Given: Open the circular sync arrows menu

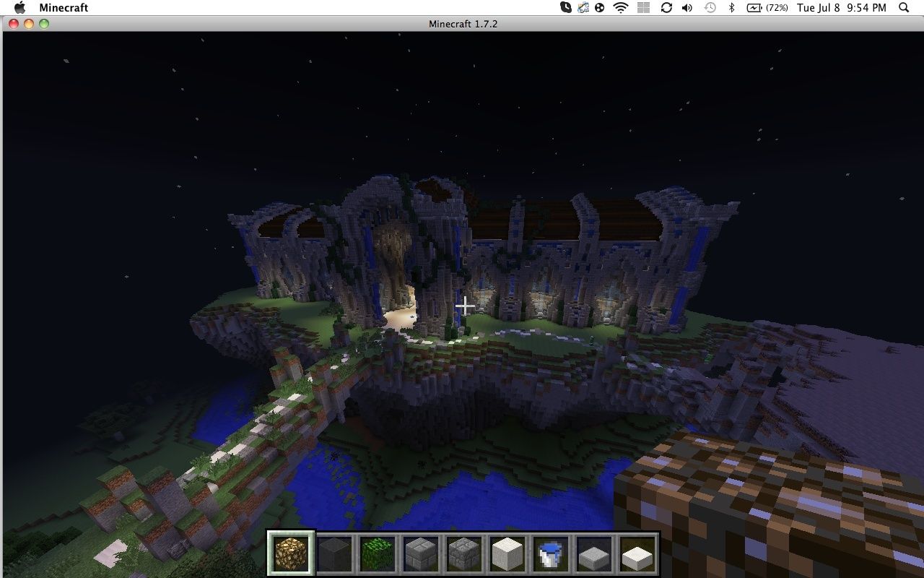Looking at the screenshot, I should click(666, 7).
